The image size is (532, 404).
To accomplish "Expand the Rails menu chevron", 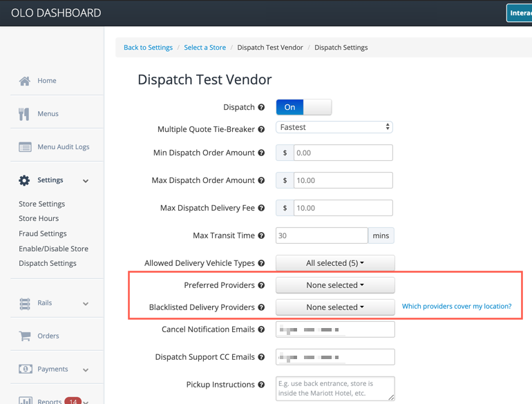I will (86, 304).
